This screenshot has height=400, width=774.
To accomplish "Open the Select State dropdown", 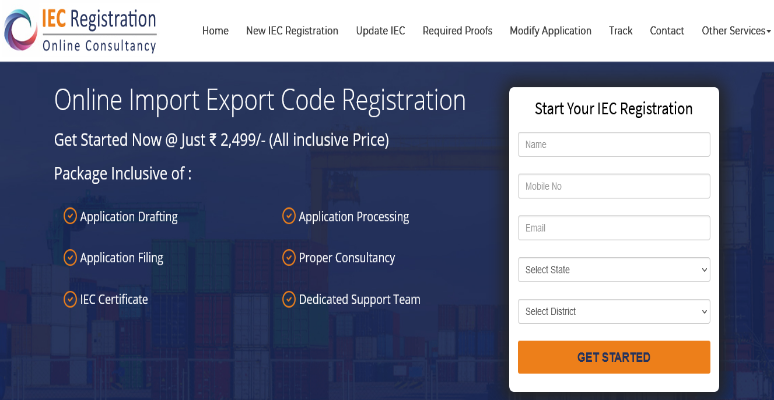I will coord(614,270).
